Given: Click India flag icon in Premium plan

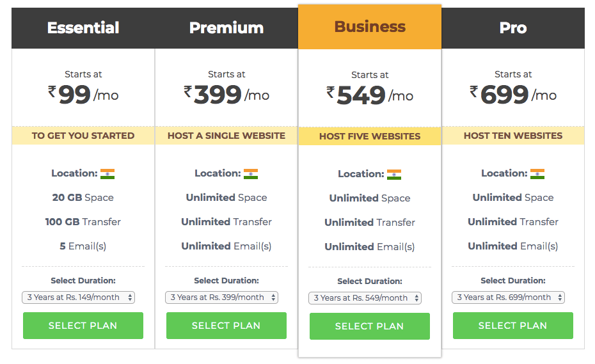Looking at the screenshot, I should coord(251,174).
